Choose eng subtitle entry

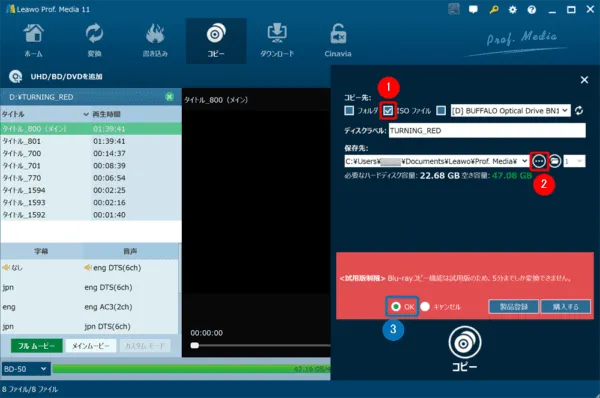pos(9,307)
